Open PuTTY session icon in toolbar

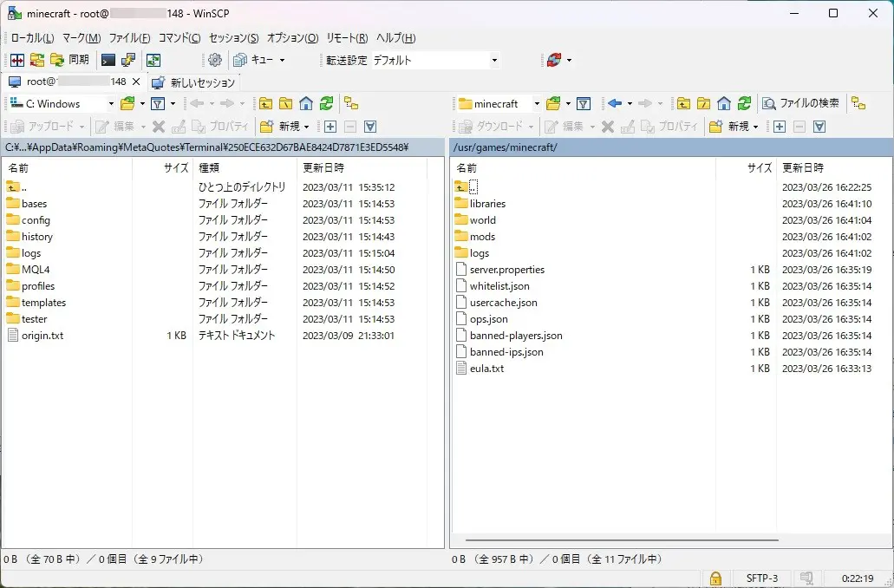128,60
